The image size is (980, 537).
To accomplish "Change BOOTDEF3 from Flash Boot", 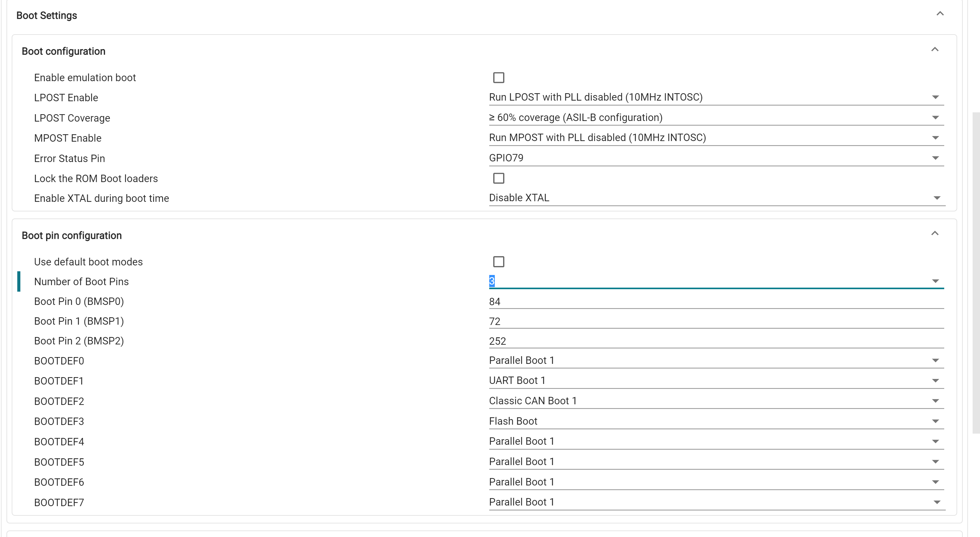I will (936, 421).
